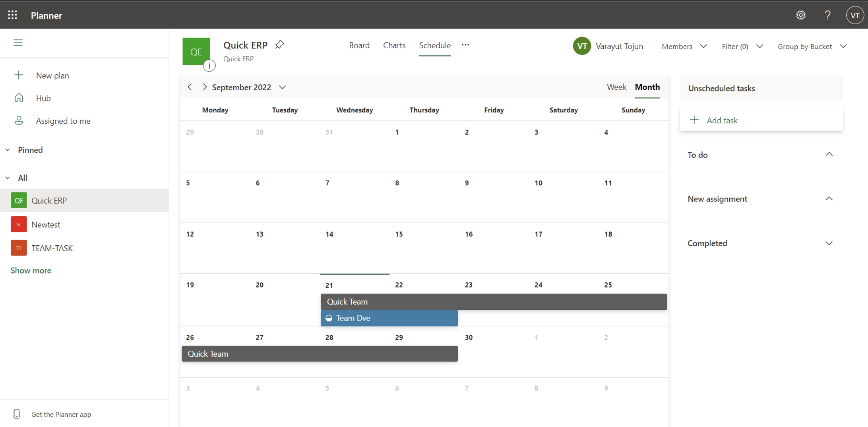868x427 pixels.
Task: Click the New plan plus icon
Action: (x=19, y=75)
